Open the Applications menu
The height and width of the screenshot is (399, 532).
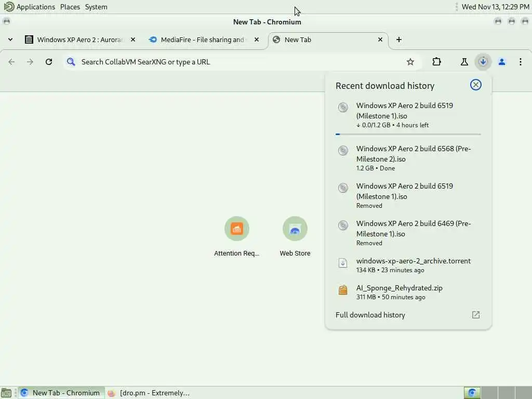click(x=36, y=7)
